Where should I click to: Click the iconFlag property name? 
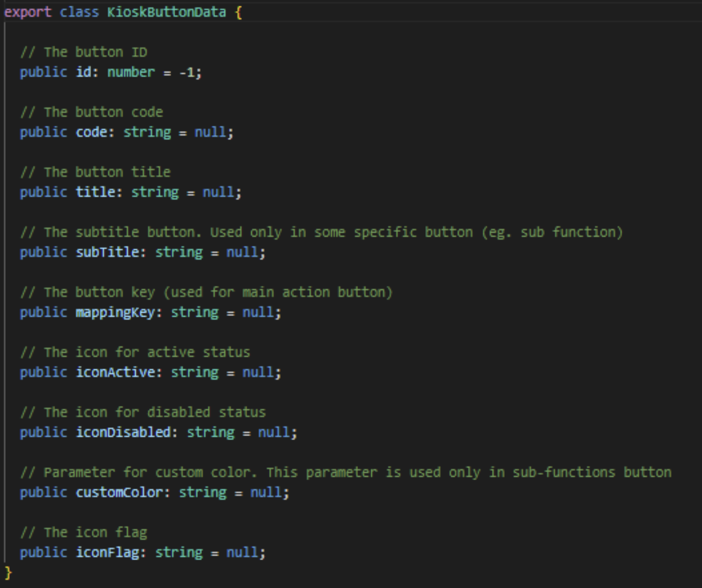[x=107, y=552]
